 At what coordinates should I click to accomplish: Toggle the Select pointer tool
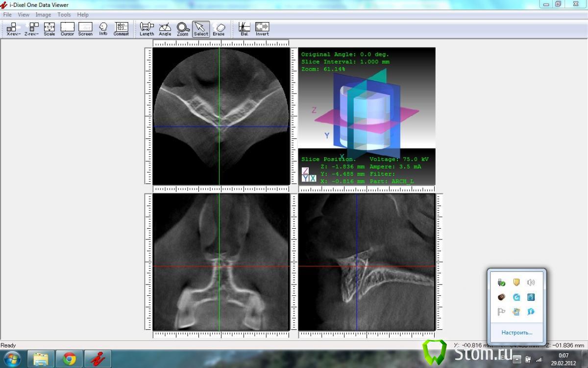point(200,29)
